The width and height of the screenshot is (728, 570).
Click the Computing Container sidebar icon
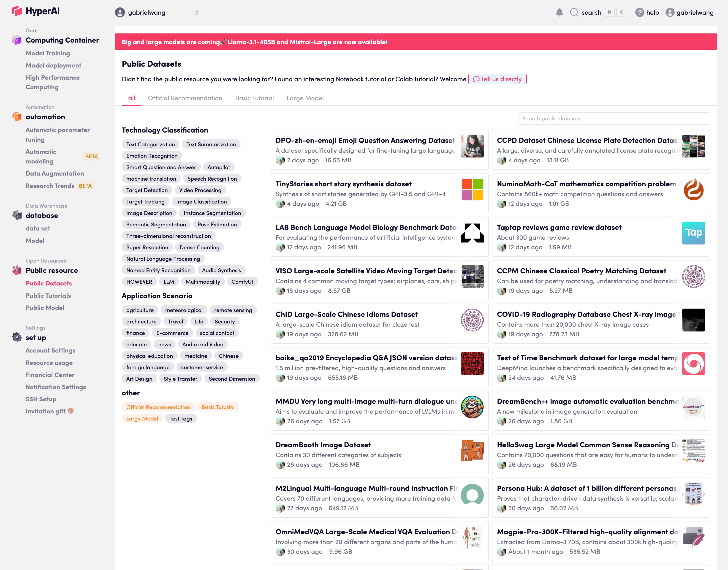coord(17,40)
